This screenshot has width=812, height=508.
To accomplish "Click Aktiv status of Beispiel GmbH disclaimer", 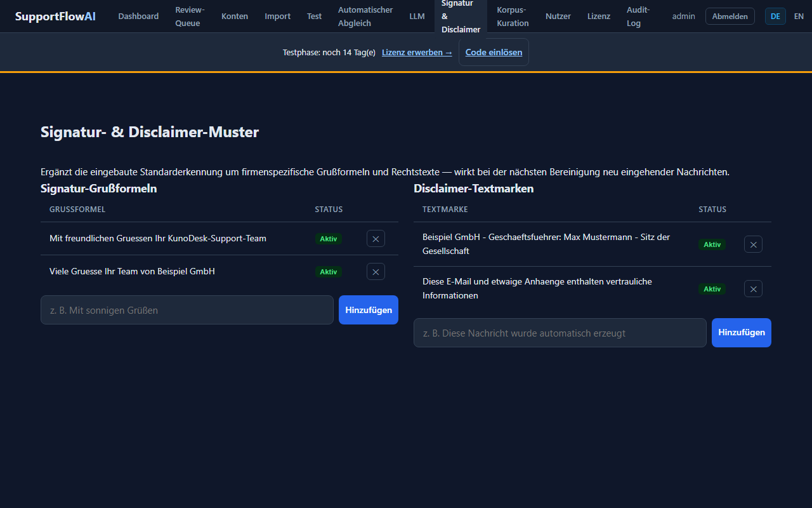I will pos(712,244).
